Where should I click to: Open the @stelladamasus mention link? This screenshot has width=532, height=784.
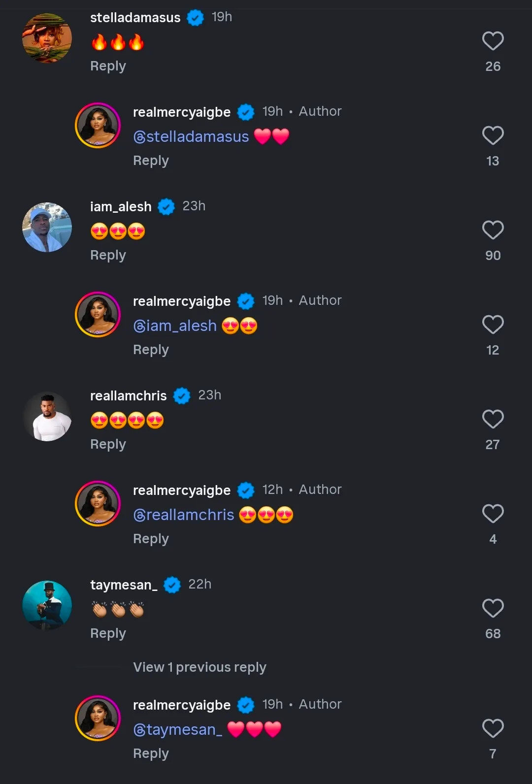pyautogui.click(x=191, y=136)
